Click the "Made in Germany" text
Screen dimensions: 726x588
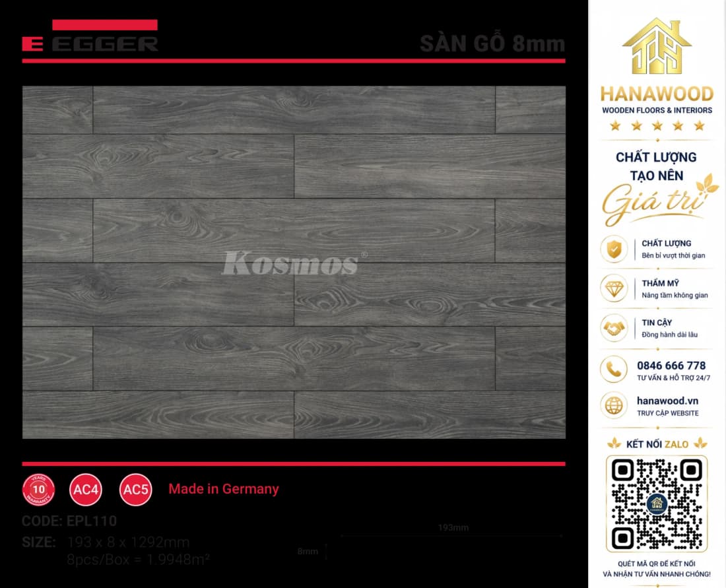224,489
